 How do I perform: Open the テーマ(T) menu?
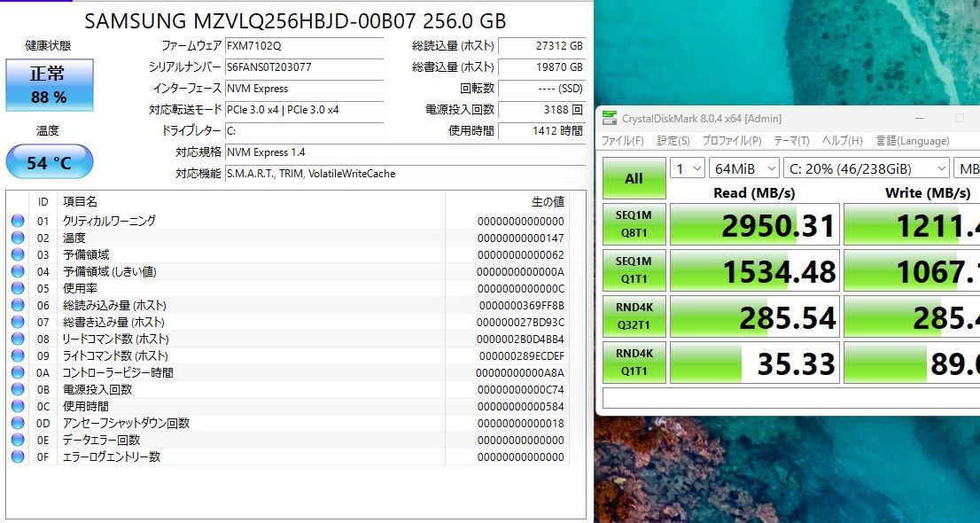click(x=791, y=141)
